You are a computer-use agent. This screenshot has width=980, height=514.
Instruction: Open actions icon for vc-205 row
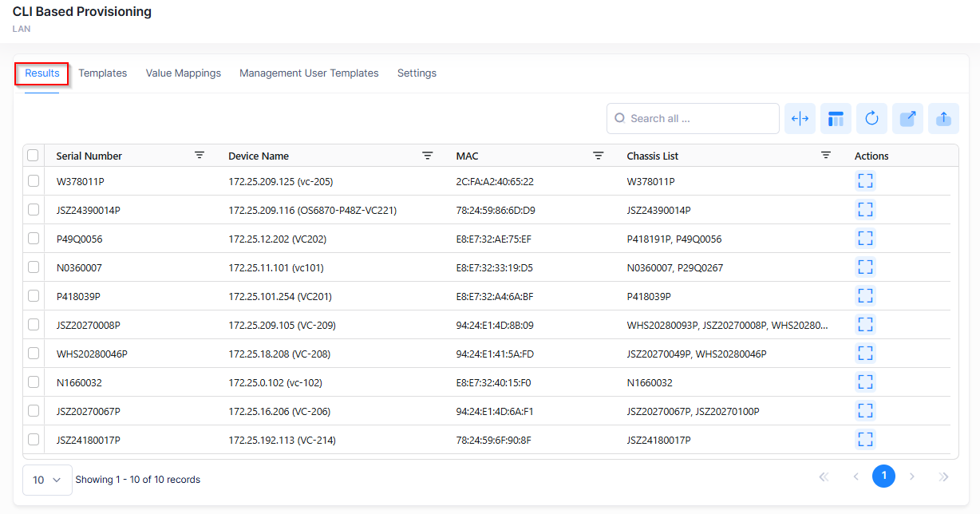(865, 181)
